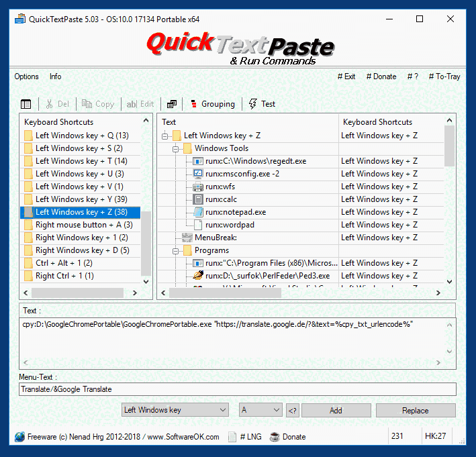
Task: Collapse the Left Windows key + Z tree node
Action: point(165,136)
